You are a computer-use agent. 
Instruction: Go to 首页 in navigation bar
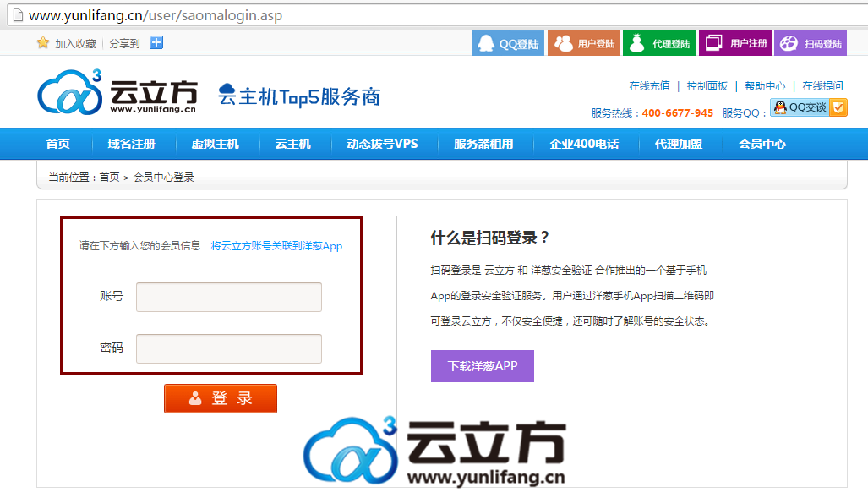(x=58, y=144)
